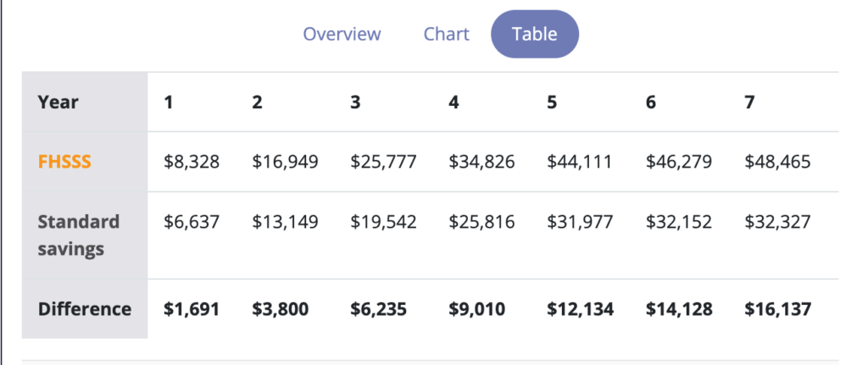The width and height of the screenshot is (868, 365).
Task: Click Difference value $6,235
Action: point(379,308)
